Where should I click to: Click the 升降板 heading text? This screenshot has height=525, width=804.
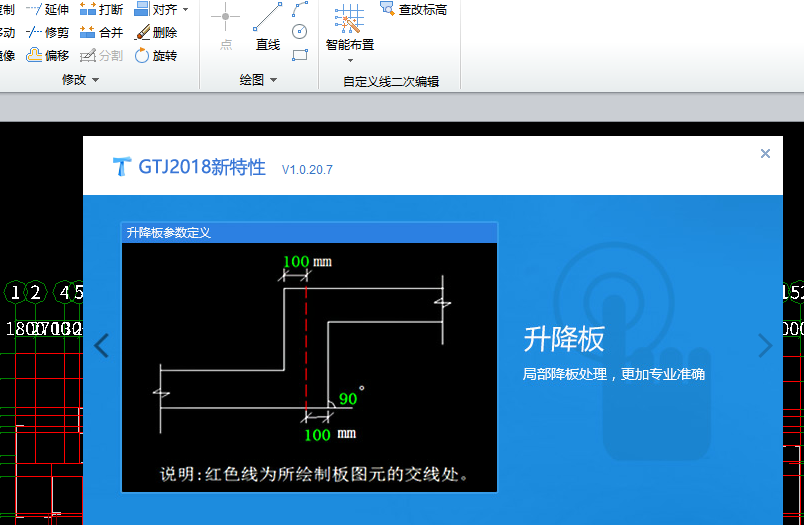pos(564,339)
